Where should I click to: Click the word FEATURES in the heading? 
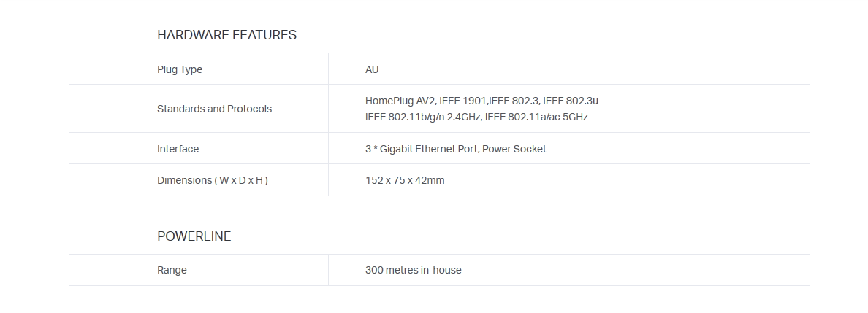click(x=264, y=35)
